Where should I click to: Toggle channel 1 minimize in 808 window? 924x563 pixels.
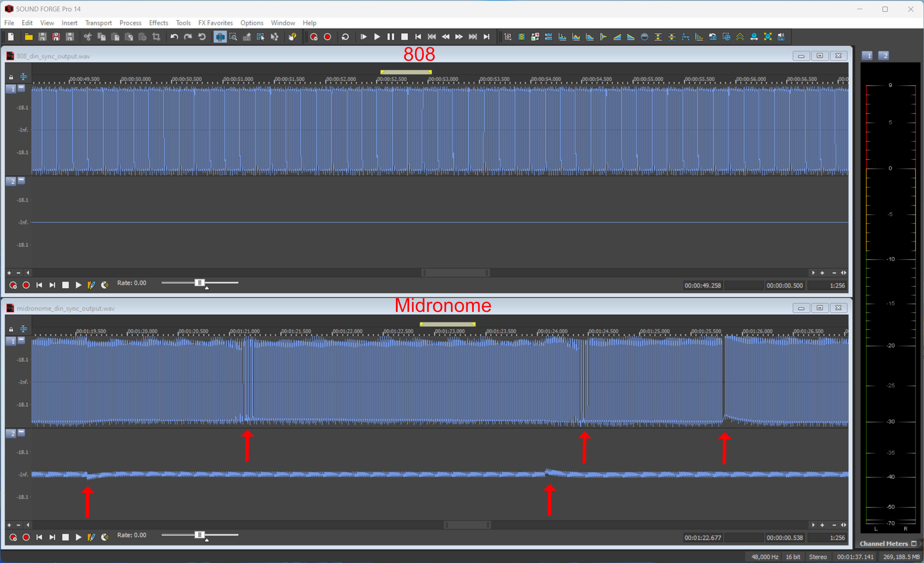tap(21, 88)
